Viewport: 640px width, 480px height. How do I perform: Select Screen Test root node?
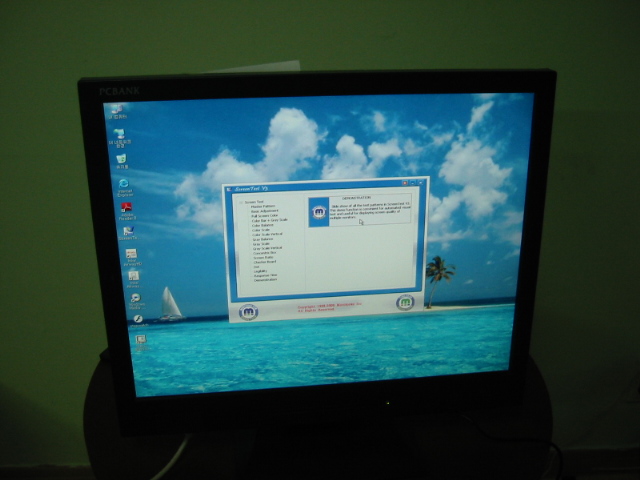click(254, 202)
